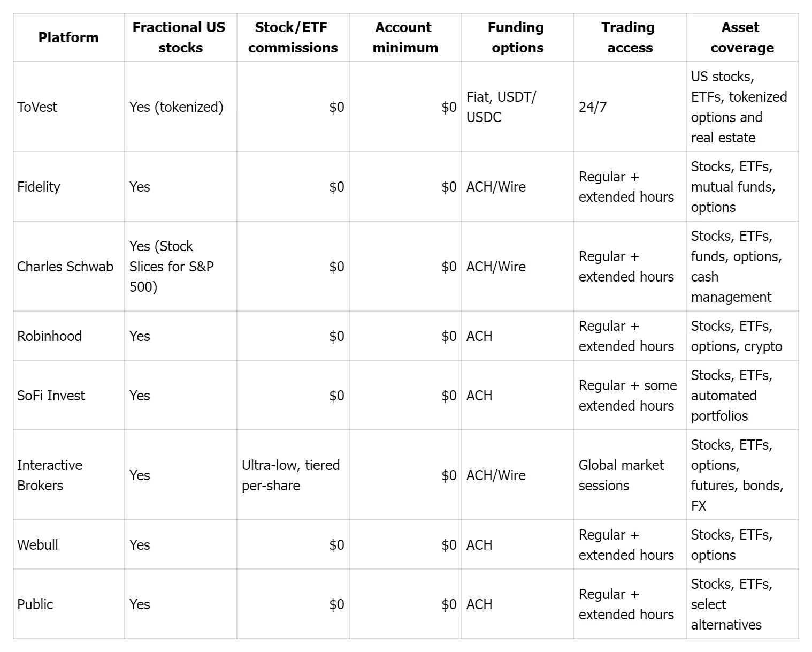Click the Interactive Brokers platform cell
This screenshot has height=652, width=812.
tap(49, 475)
